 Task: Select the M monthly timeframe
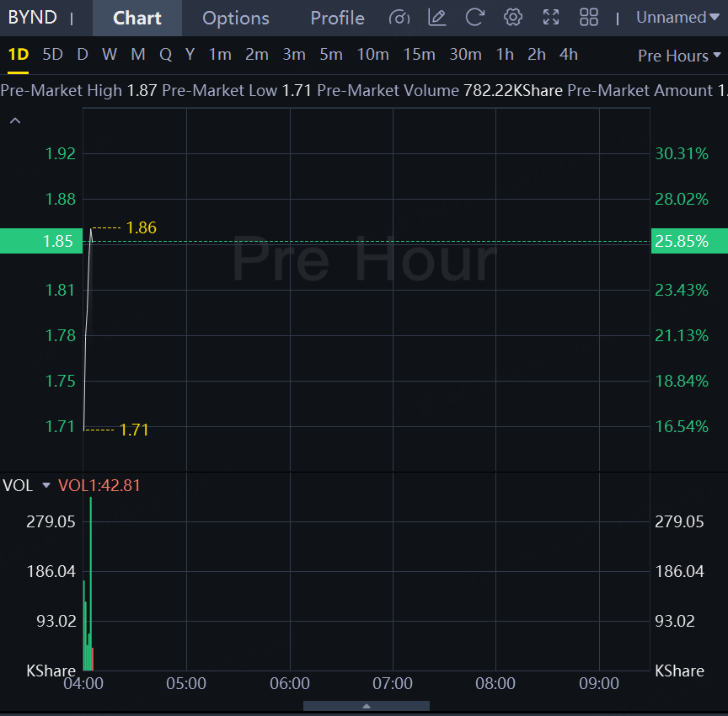tap(138, 55)
